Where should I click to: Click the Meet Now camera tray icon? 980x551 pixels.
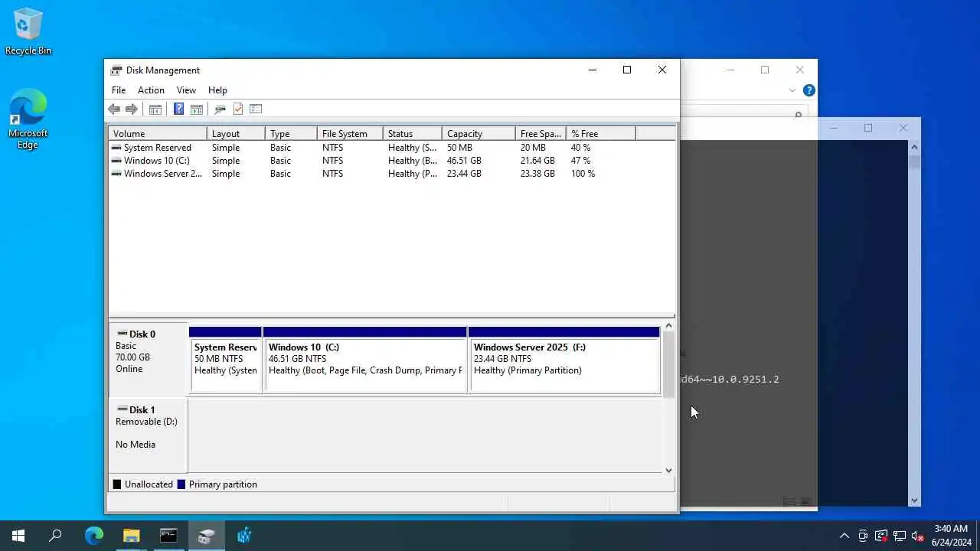(863, 536)
